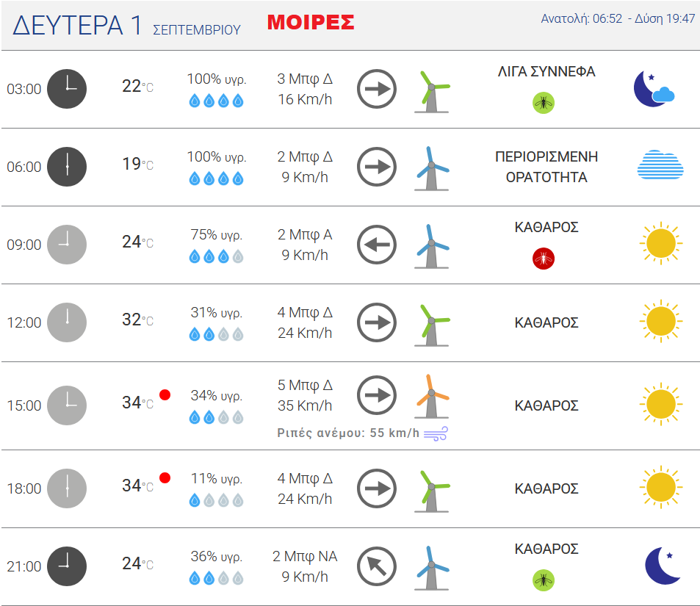
Task: Click the ΜΟΙΡΕΣ location title
Action: point(311,22)
